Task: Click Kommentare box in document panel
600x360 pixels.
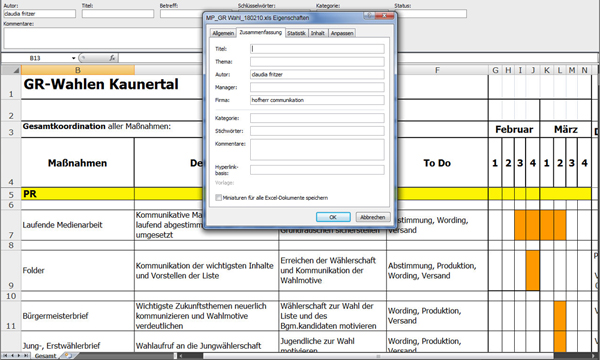Action: [x=103, y=38]
